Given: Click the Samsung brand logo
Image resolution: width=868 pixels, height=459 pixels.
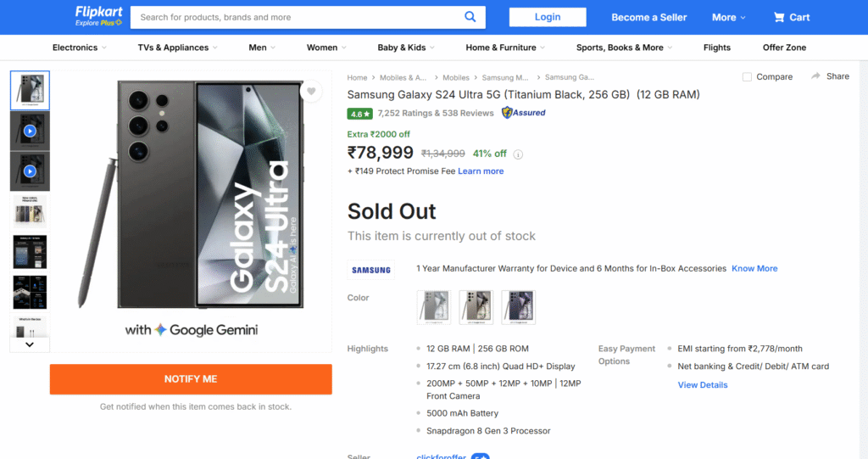Looking at the screenshot, I should (x=371, y=270).
